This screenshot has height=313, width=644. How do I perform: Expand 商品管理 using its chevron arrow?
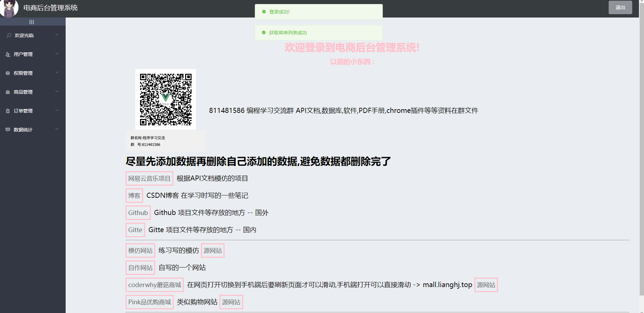pos(57,91)
